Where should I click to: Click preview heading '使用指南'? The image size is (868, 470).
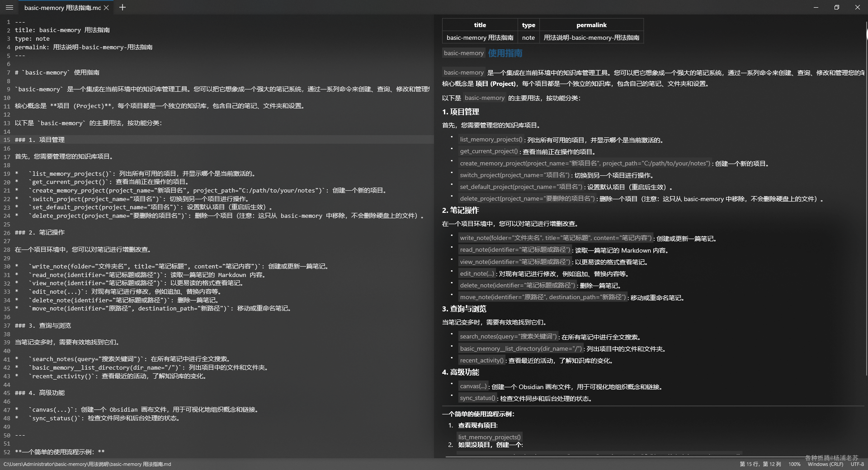tap(505, 53)
